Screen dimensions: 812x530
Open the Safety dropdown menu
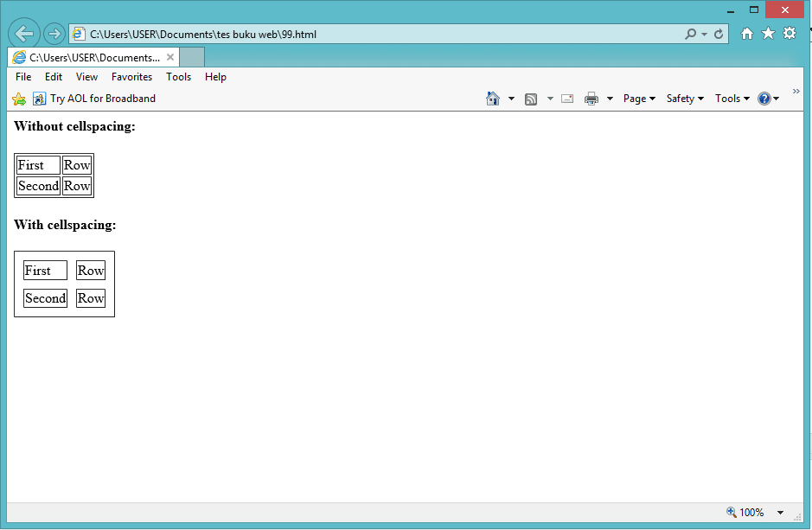coord(684,98)
